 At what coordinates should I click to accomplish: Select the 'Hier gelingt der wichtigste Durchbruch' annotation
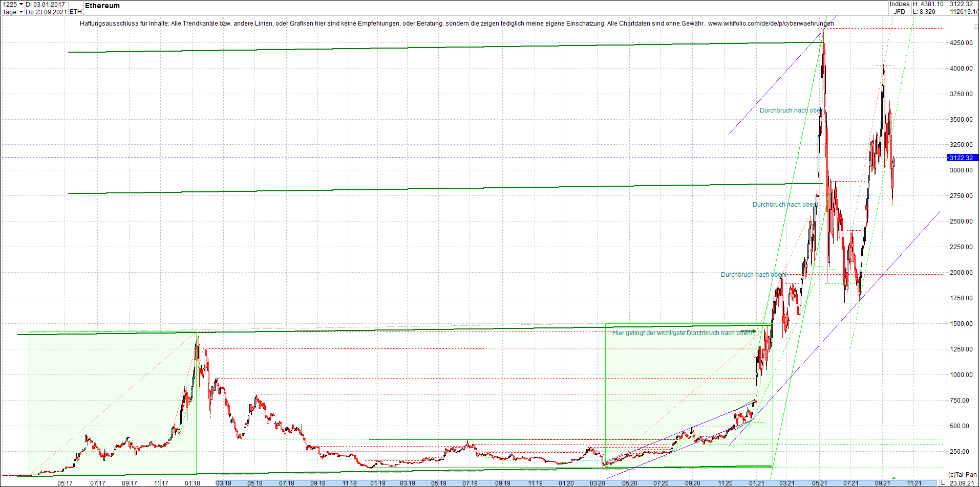[x=683, y=333]
